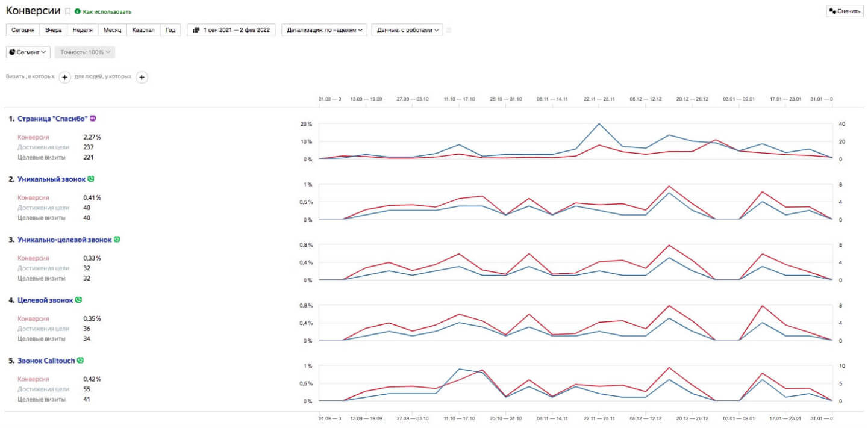Click the green phone icon beside Уникальный звонок
Image resolution: width=868 pixels, height=428 pixels.
(x=91, y=179)
